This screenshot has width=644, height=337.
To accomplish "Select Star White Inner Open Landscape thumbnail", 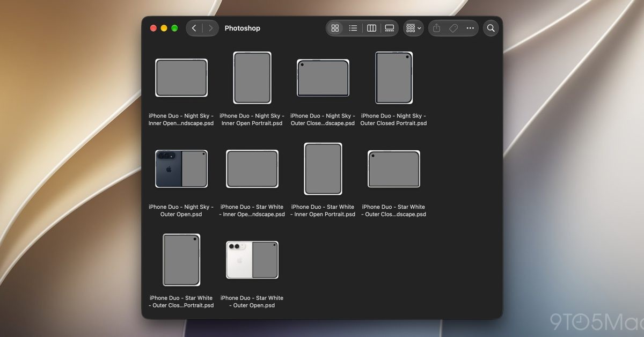I will 252,169.
